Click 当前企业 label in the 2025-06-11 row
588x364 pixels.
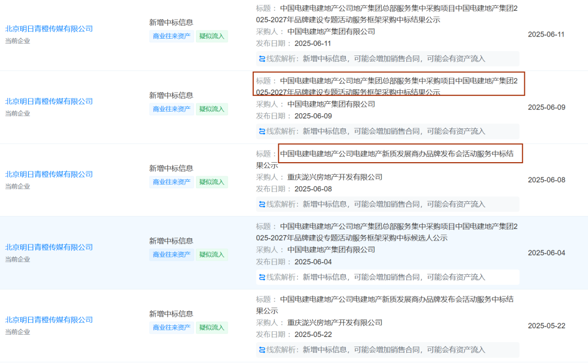coord(17,41)
